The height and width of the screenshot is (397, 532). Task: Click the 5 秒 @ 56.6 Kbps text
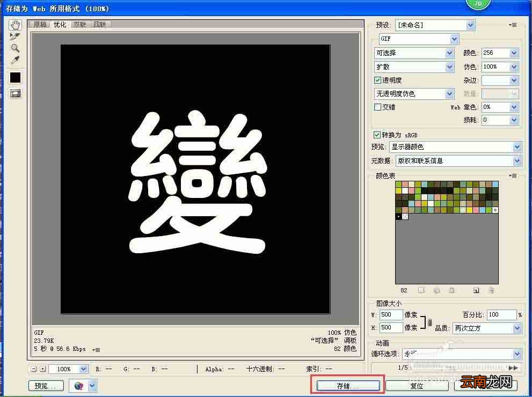pos(60,349)
